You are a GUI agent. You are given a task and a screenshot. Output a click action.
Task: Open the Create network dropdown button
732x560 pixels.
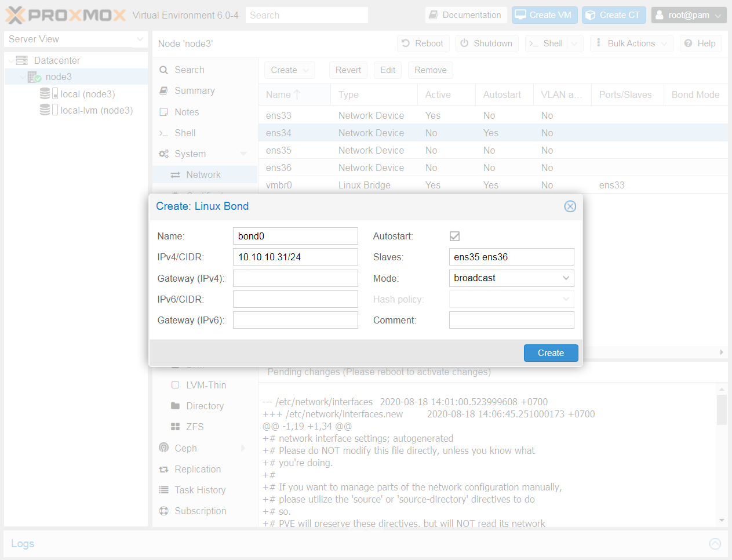tap(290, 70)
